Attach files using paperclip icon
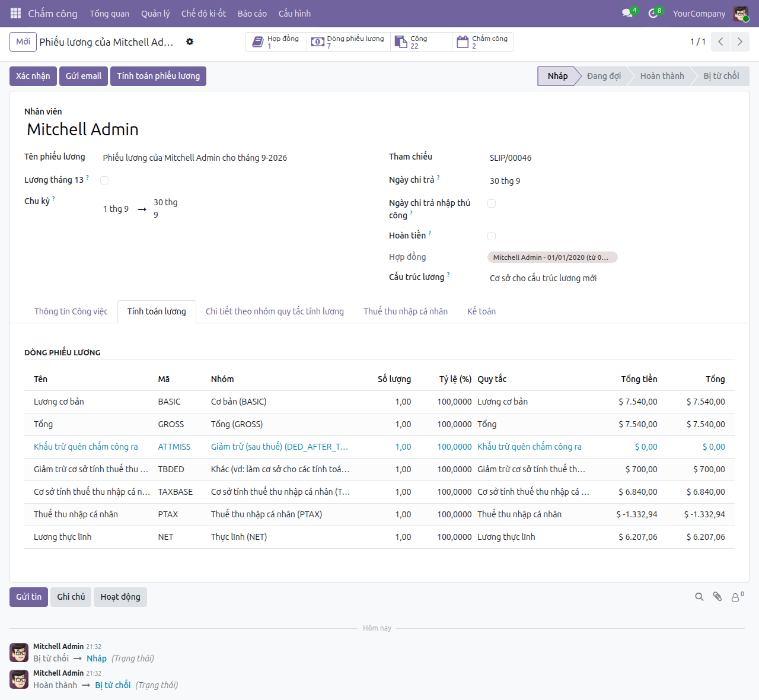Image resolution: width=759 pixels, height=700 pixels. 717,597
